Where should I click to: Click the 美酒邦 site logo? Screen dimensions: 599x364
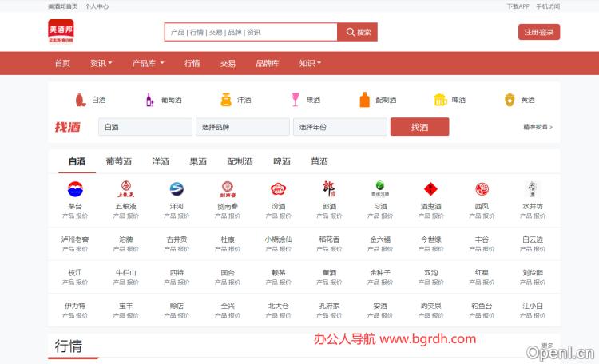61,31
